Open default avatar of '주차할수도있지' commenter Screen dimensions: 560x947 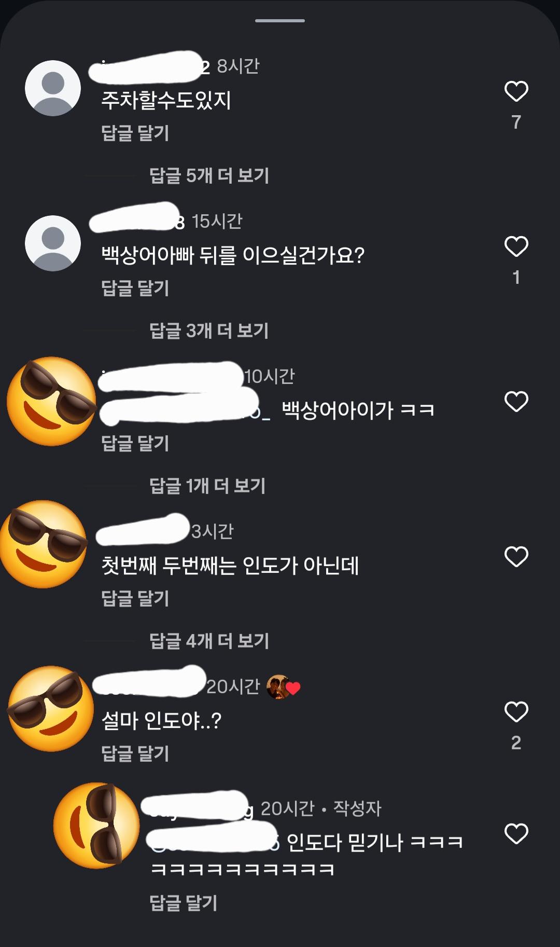(x=53, y=88)
